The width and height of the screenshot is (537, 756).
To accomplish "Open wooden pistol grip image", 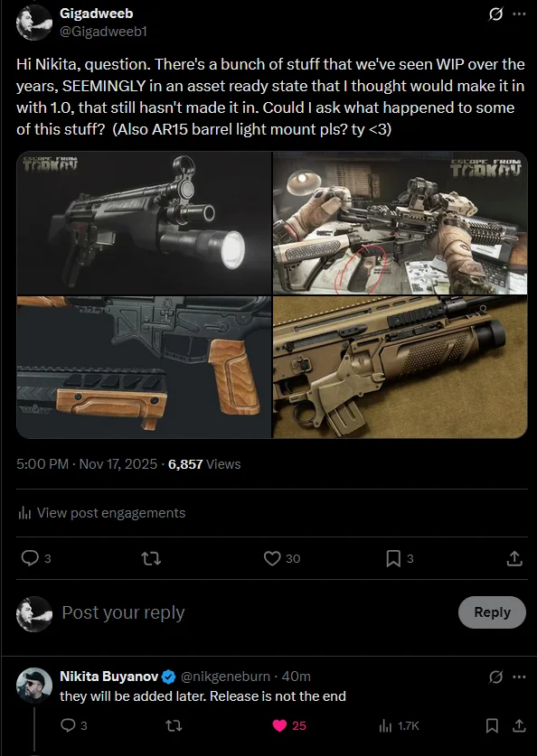I will [x=145, y=367].
